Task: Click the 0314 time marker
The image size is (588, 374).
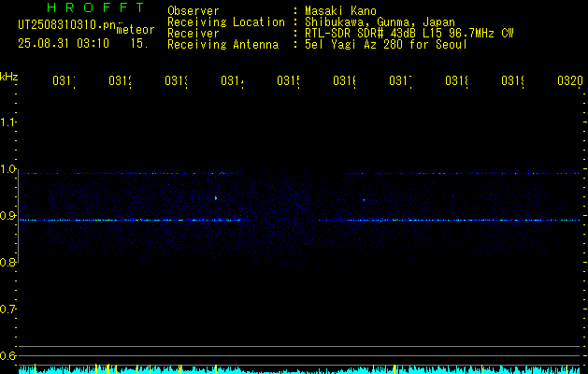Action: pyautogui.click(x=232, y=80)
